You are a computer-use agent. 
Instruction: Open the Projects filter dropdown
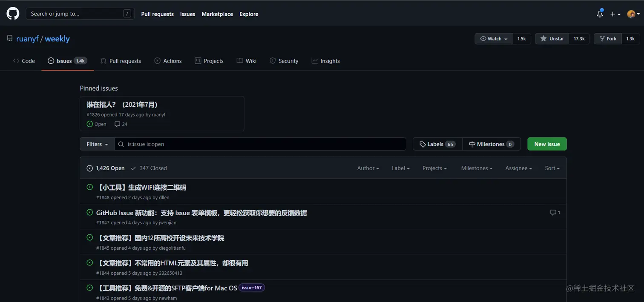[x=435, y=168]
